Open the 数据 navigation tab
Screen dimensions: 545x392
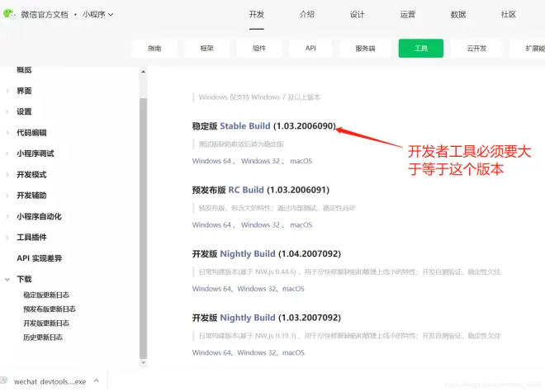[458, 14]
